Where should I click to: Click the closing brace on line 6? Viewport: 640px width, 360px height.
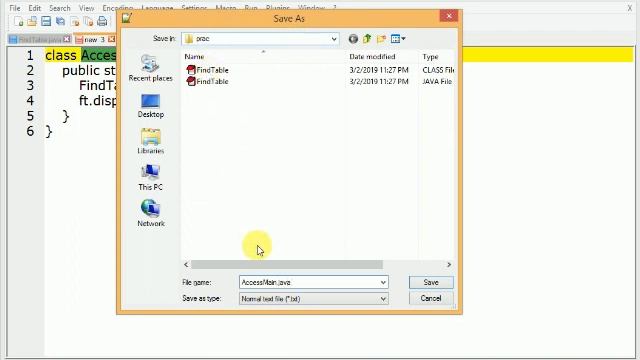click(x=49, y=131)
